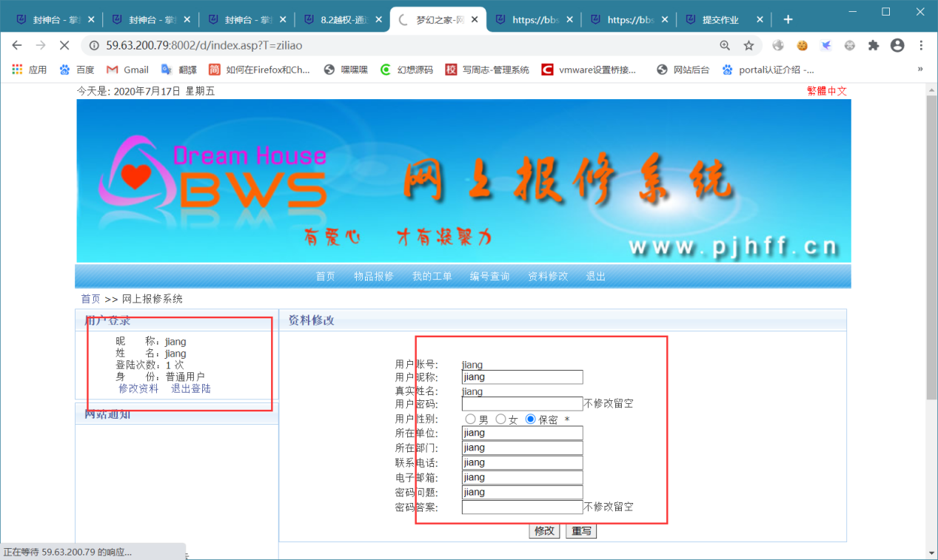
Task: Open the portal认证介绍 bookmark
Action: coord(768,70)
